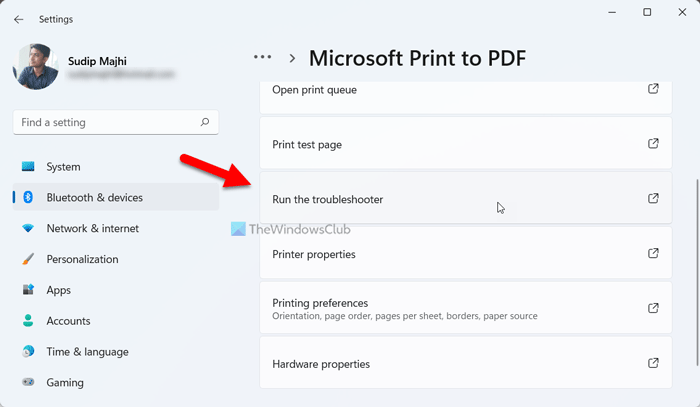
Task: Click the System monitor icon
Action: point(28,167)
